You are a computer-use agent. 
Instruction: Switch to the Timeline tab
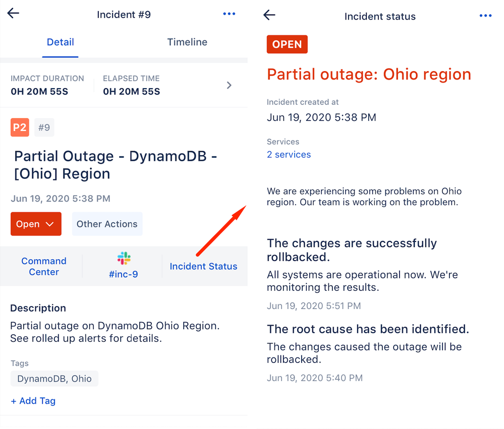tap(187, 42)
